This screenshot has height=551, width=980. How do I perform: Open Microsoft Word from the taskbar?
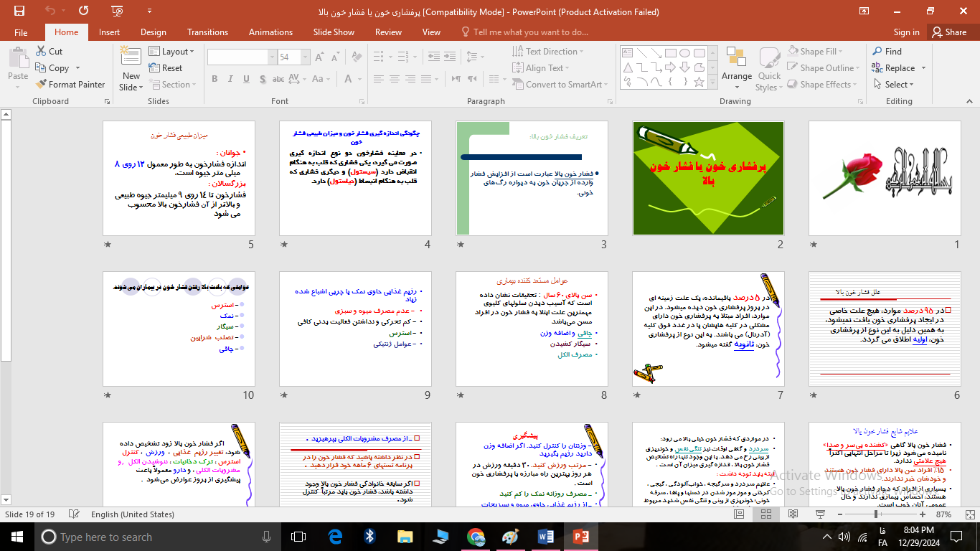[x=544, y=537]
